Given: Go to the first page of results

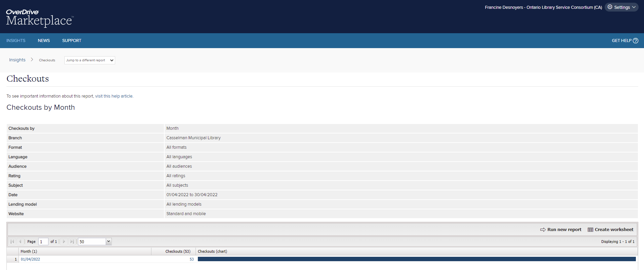Looking at the screenshot, I should tap(13, 242).
